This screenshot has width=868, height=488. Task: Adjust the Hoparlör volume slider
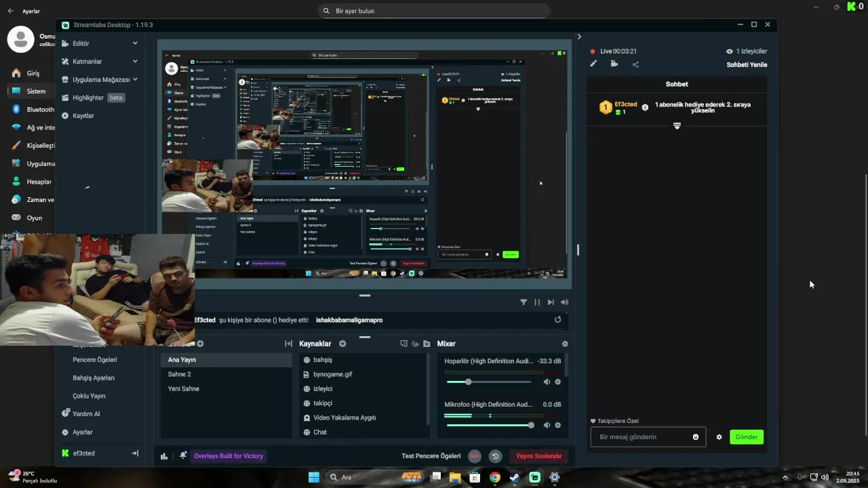pyautogui.click(x=489, y=382)
